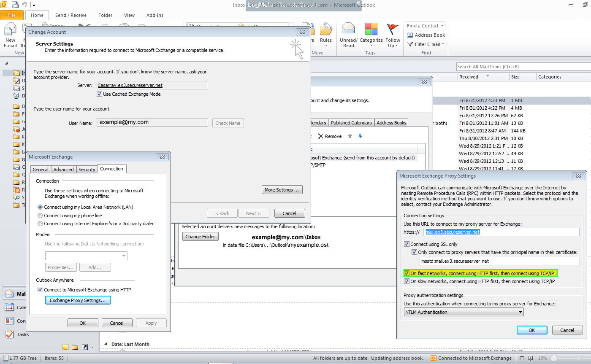Open the File tab

coord(12,15)
